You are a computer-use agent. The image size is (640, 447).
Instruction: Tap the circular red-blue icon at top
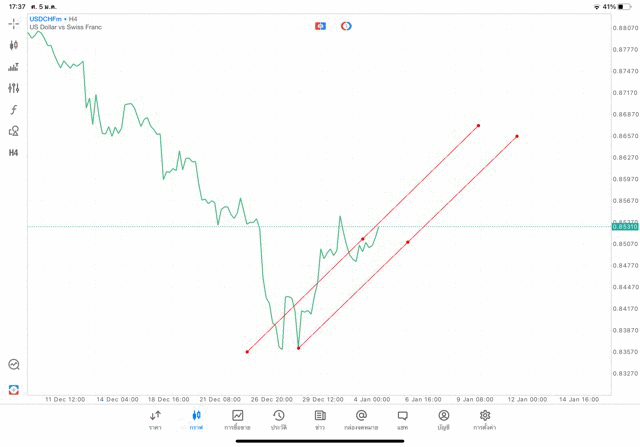coord(346,26)
